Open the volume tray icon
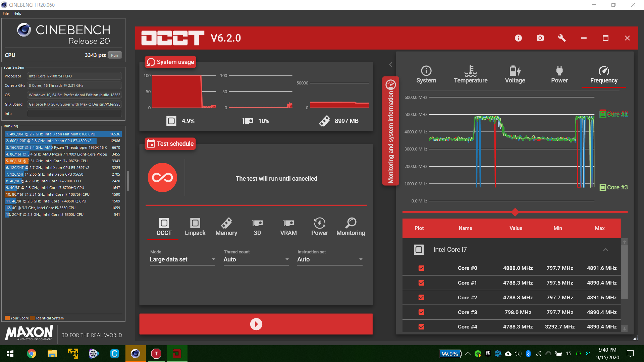Screen dimensions: 644x362 click(518, 354)
